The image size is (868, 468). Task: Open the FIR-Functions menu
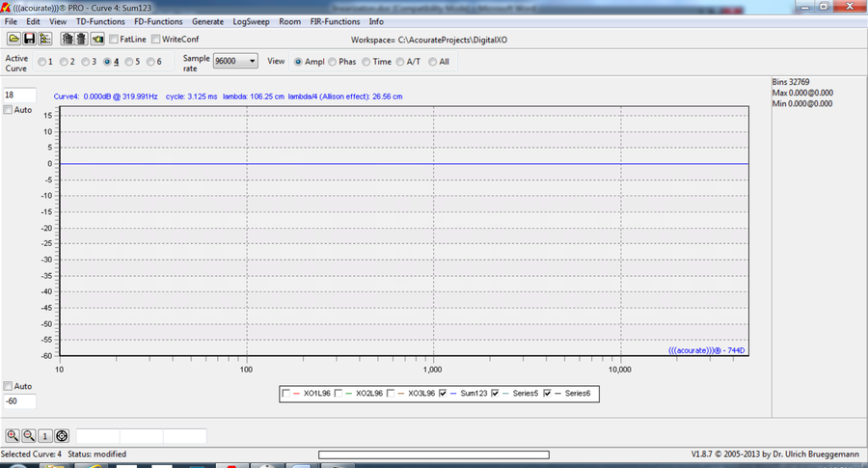point(335,21)
